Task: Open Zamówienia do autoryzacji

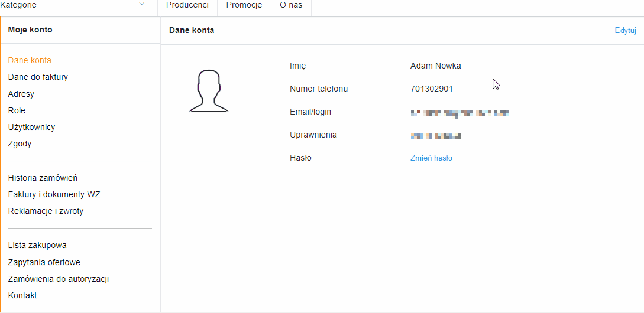Action: click(x=59, y=279)
